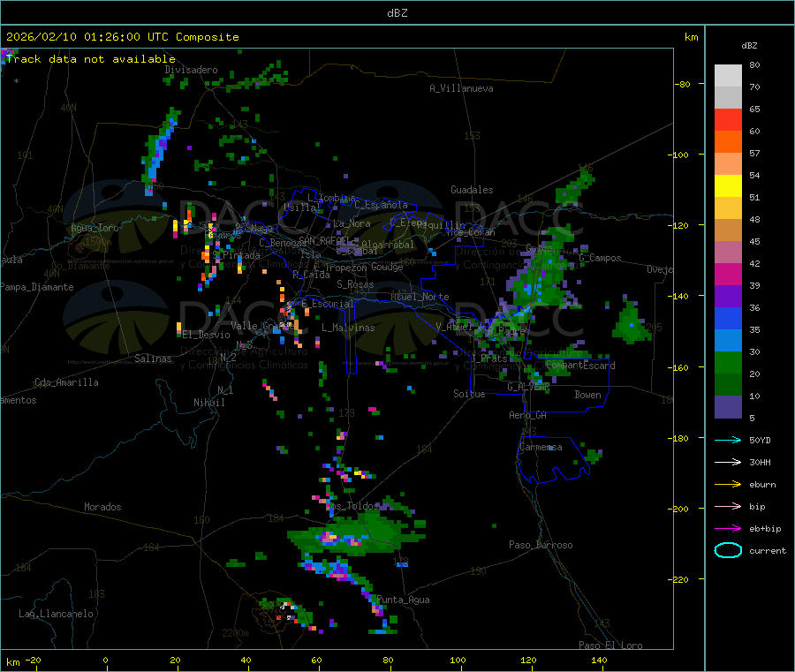Image resolution: width=795 pixels, height=672 pixels.
Task: Click the 'SAN_RAFAEL' map label
Action: (x=324, y=240)
